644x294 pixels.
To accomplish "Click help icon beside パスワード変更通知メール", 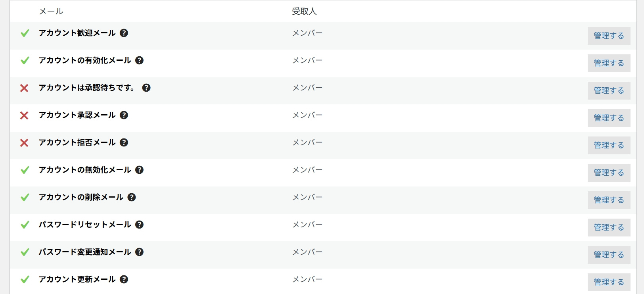I will [139, 252].
